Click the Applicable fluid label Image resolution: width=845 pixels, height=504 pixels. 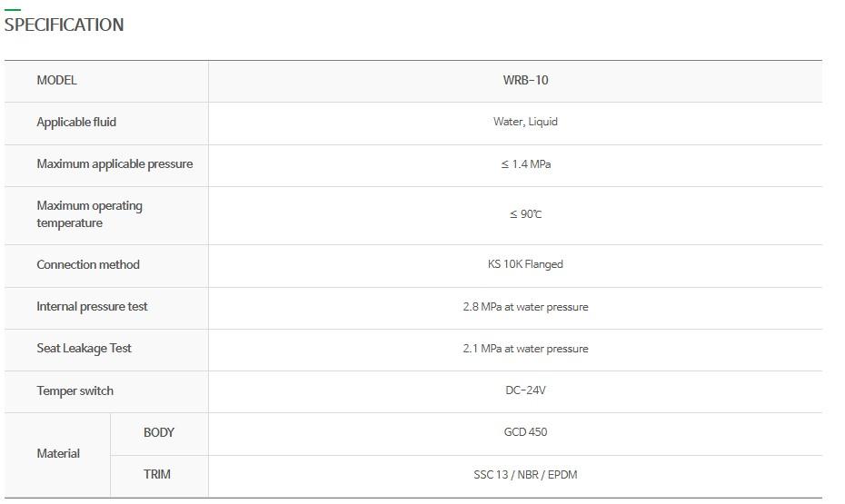[x=76, y=122]
